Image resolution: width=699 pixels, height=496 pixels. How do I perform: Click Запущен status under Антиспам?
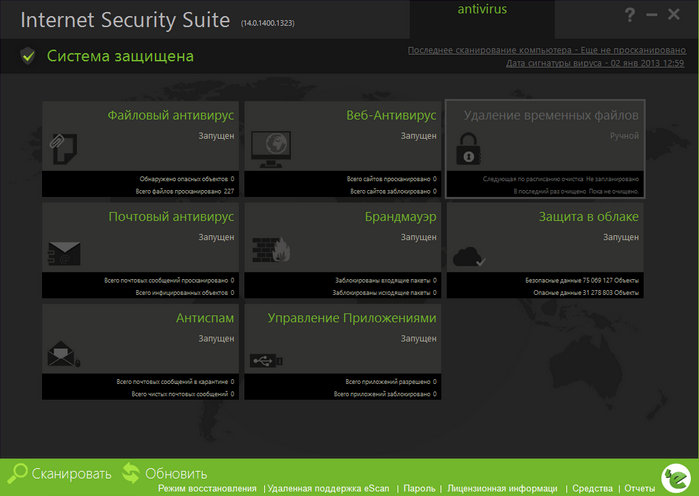pos(216,339)
